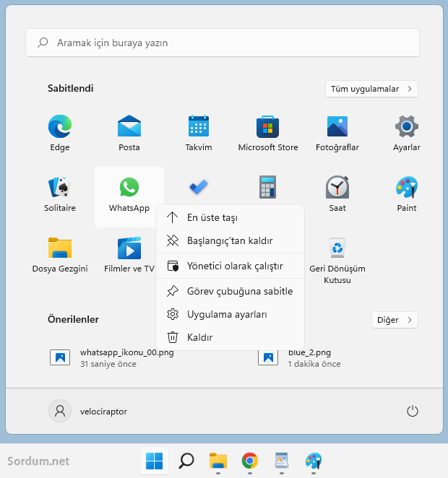Open Filmler ve TV app
Viewport: 448px width, 478px height.
(x=129, y=255)
